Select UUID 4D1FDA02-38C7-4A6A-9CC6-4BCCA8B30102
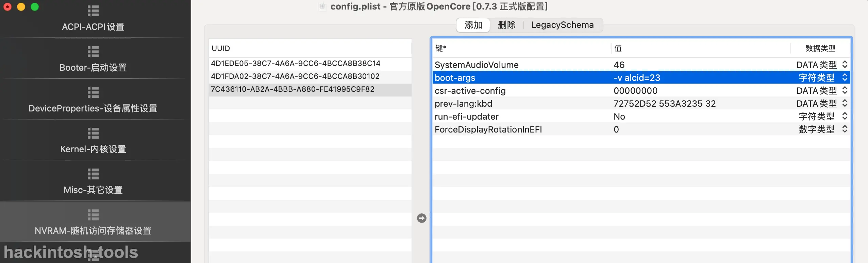This screenshot has height=263, width=868. pyautogui.click(x=310, y=76)
